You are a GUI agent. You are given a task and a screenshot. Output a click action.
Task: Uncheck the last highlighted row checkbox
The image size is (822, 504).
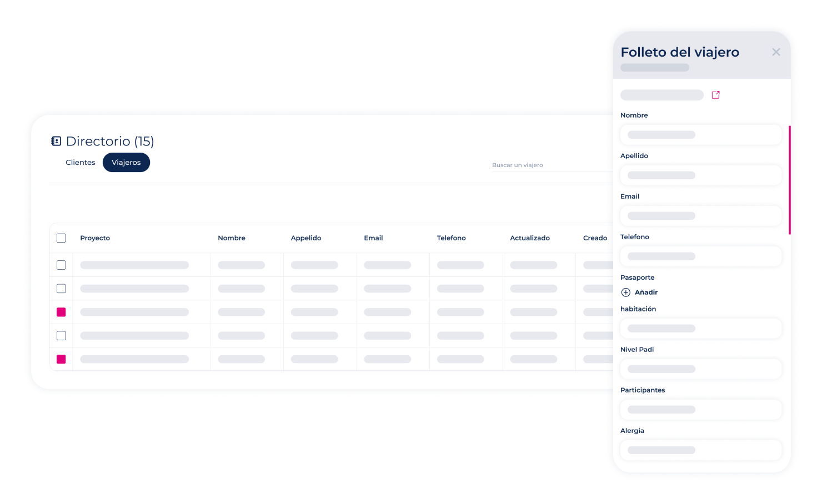tap(61, 359)
